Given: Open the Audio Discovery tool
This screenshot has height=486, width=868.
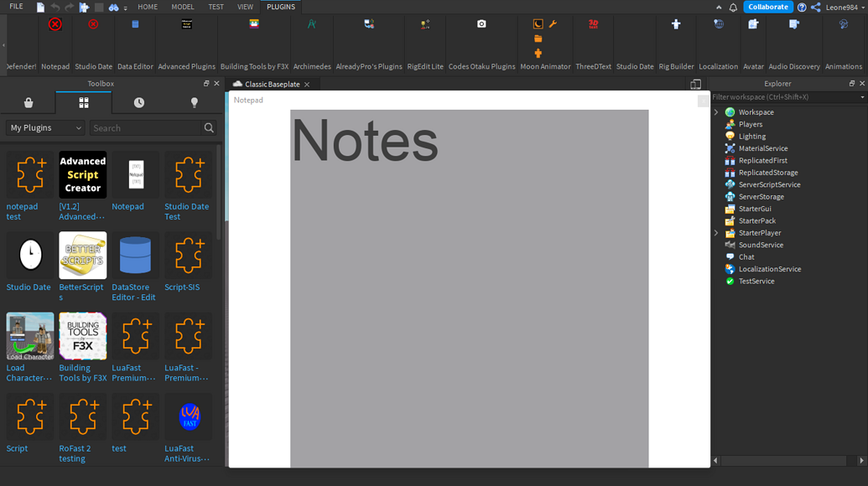Looking at the screenshot, I should pyautogui.click(x=794, y=24).
